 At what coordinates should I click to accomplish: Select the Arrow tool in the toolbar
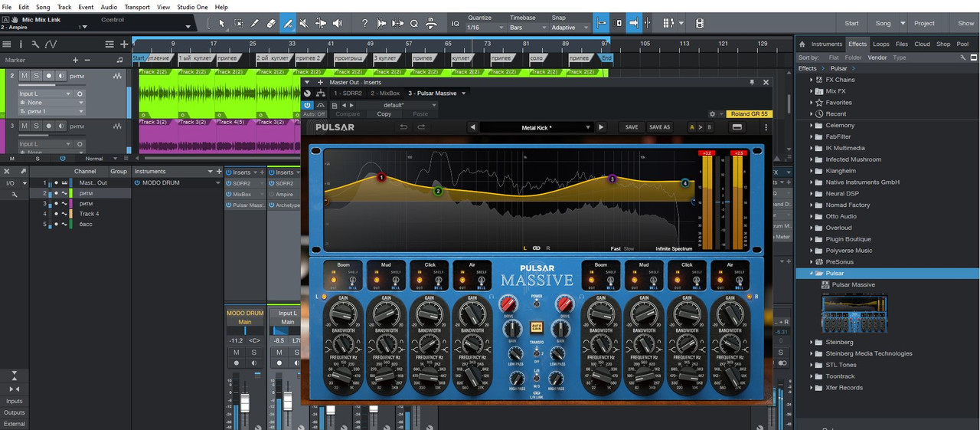pyautogui.click(x=220, y=24)
